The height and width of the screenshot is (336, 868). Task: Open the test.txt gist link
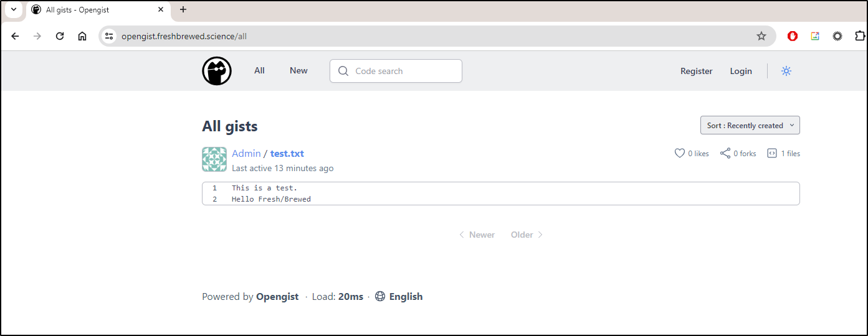pyautogui.click(x=287, y=153)
